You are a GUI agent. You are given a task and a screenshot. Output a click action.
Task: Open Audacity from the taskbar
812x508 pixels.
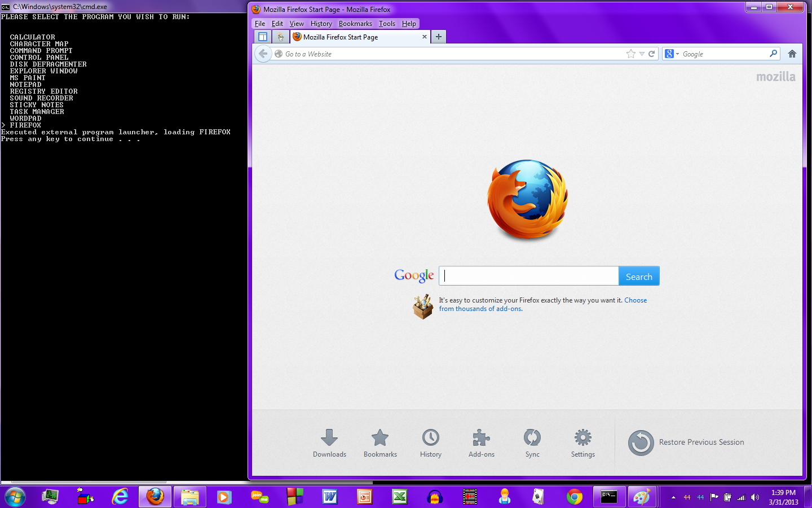[x=435, y=497]
